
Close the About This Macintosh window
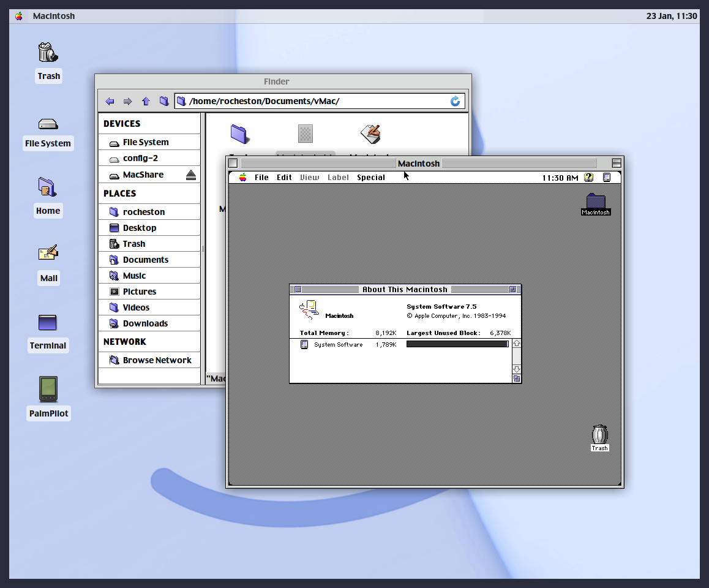(298, 290)
